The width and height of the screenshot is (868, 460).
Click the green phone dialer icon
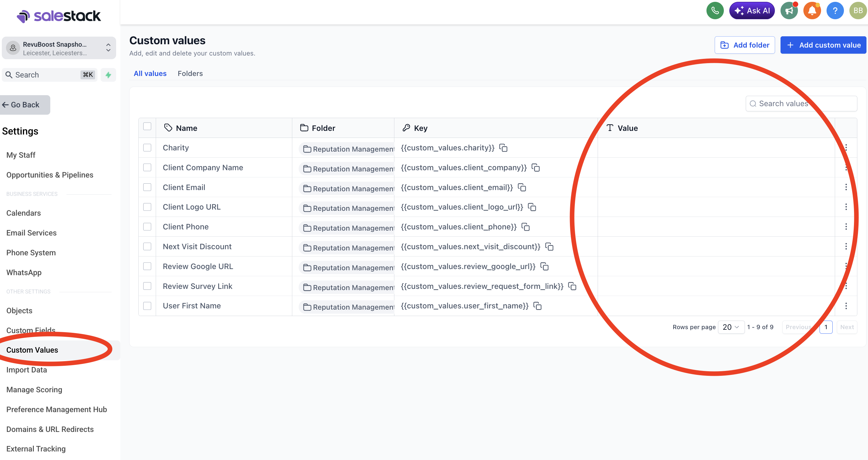click(x=715, y=11)
